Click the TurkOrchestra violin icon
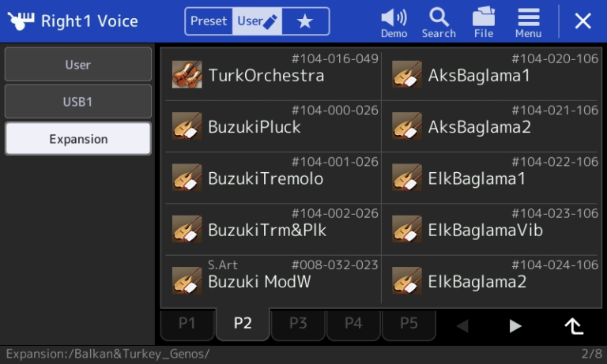607x364 pixels. (x=187, y=74)
